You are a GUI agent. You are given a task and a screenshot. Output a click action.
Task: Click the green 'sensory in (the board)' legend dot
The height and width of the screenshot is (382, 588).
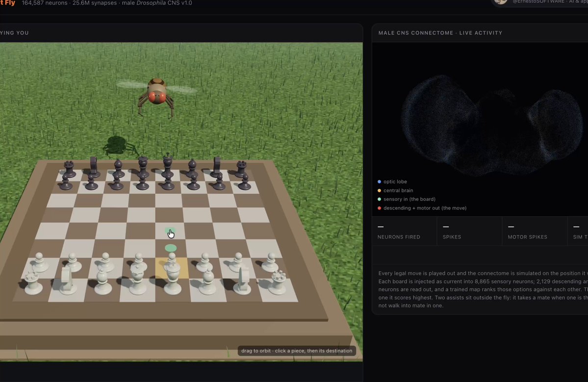(x=379, y=199)
